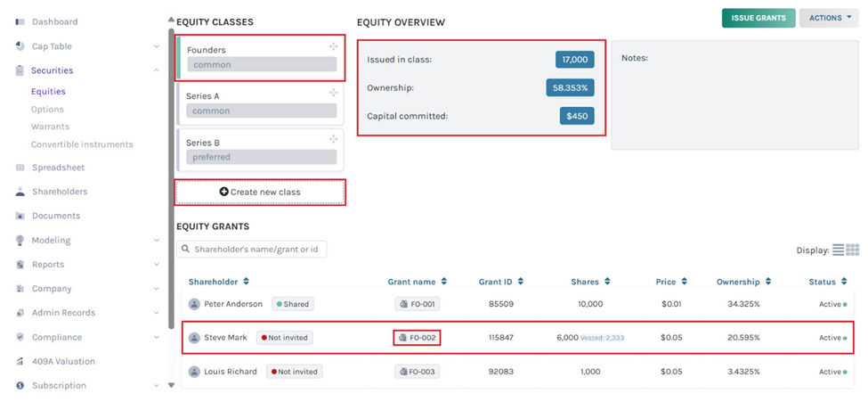Viewport: 868px width, 402px height.
Task: Open grant FO-001 button
Action: (418, 304)
